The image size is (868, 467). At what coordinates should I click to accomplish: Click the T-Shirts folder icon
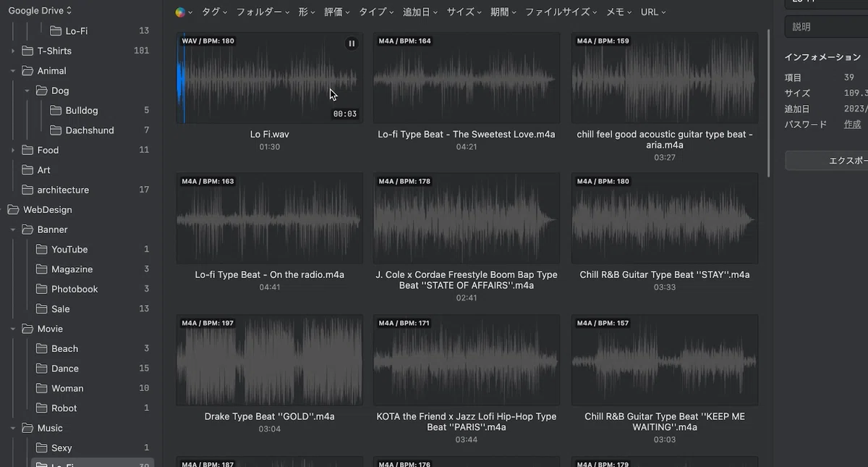pyautogui.click(x=27, y=51)
